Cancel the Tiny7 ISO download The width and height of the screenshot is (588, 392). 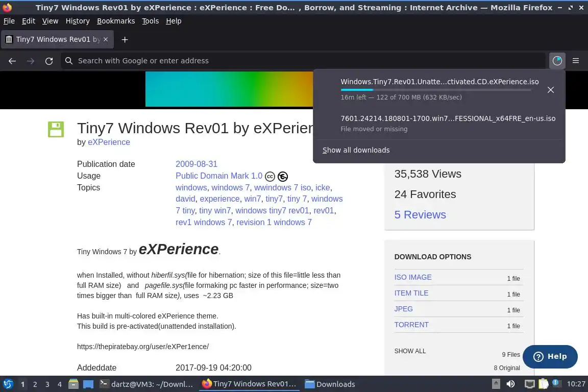click(x=551, y=90)
